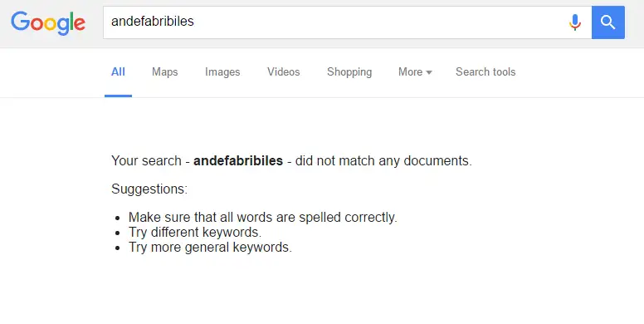Click the blue magnifying glass search button
Screen dimensions: 644x324
607,22
